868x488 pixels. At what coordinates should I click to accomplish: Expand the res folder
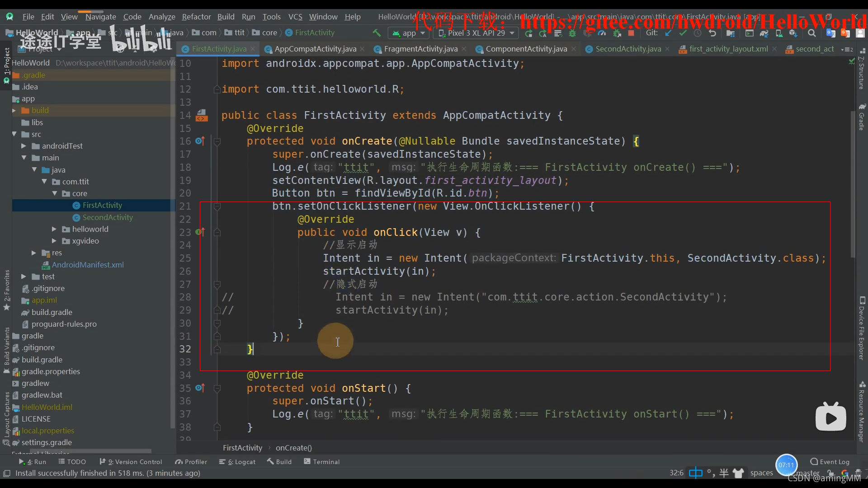[34, 253]
